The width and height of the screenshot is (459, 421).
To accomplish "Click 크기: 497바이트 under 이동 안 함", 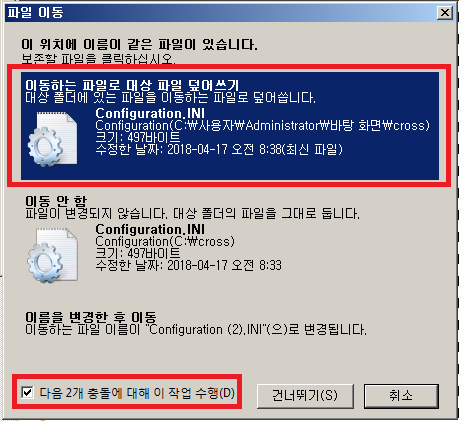I will (x=138, y=254).
